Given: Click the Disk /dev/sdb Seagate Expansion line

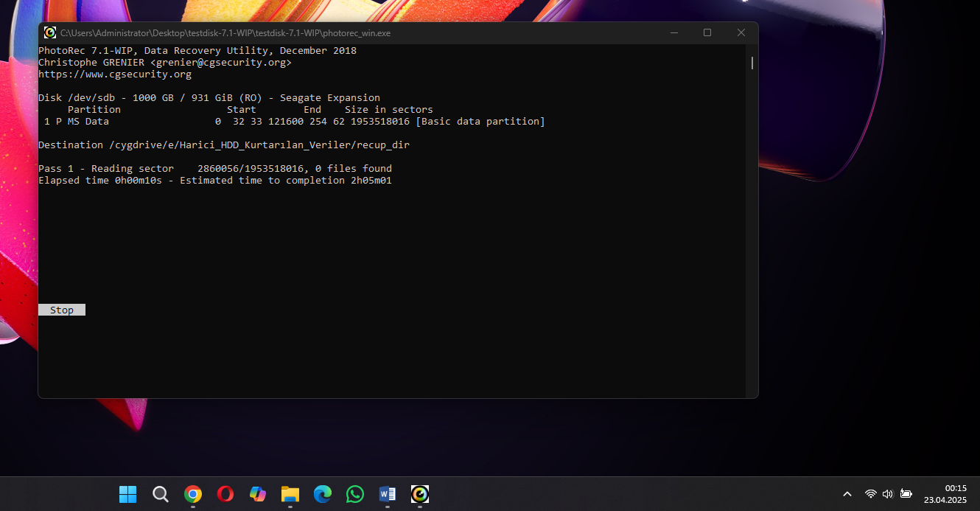Looking at the screenshot, I should click(209, 97).
